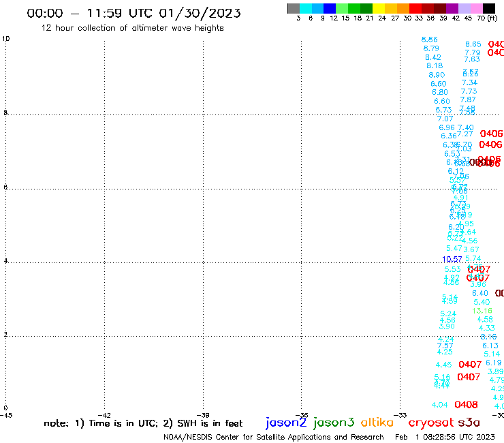Select the maroon 's3a' satellite label

pos(469,423)
